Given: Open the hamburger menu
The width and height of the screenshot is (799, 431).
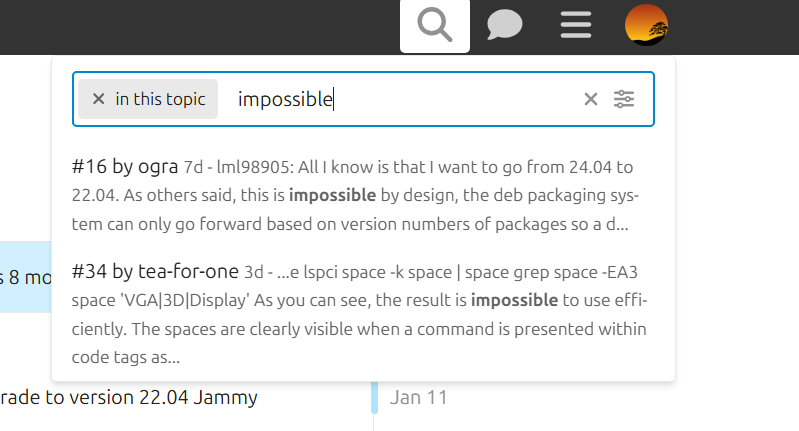Looking at the screenshot, I should point(576,24).
